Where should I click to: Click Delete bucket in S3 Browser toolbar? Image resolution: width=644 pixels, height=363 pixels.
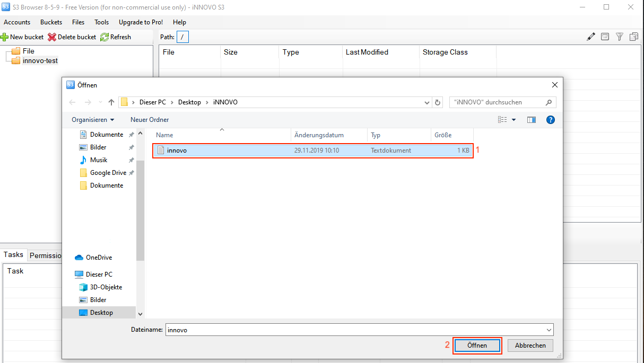pos(72,37)
